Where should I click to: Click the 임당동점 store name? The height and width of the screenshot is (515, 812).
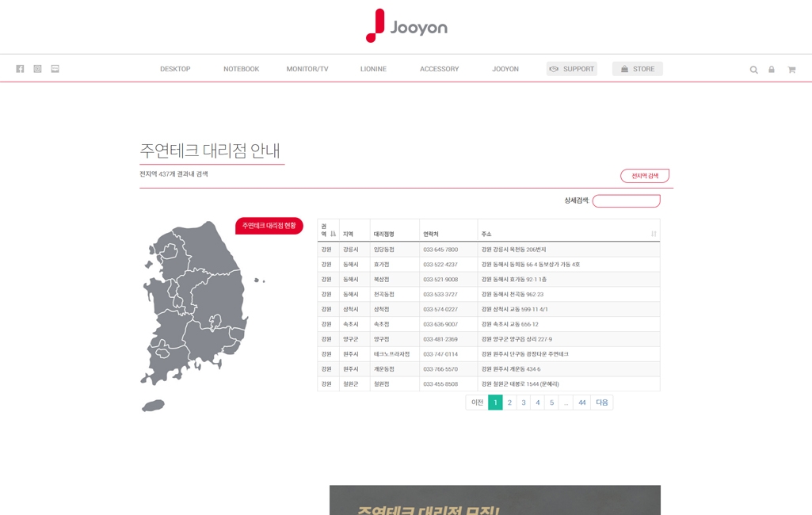(383, 250)
